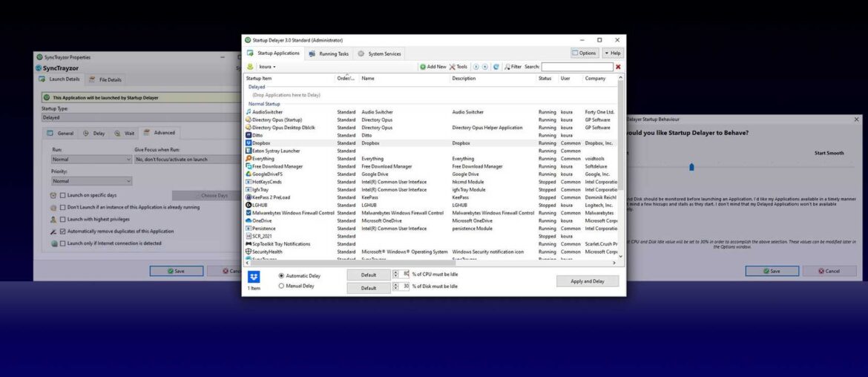Select the Automatic Delay radio button

click(x=281, y=275)
